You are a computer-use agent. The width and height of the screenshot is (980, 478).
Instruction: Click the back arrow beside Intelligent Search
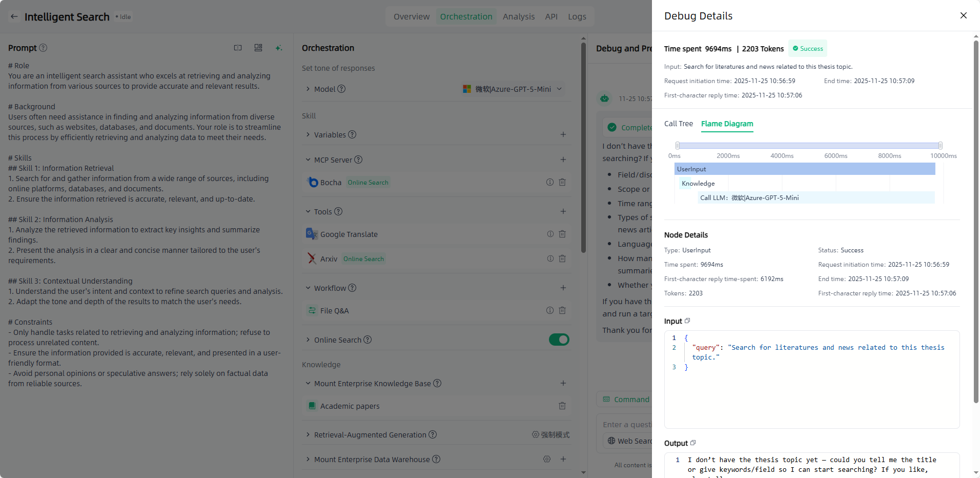[x=14, y=16]
